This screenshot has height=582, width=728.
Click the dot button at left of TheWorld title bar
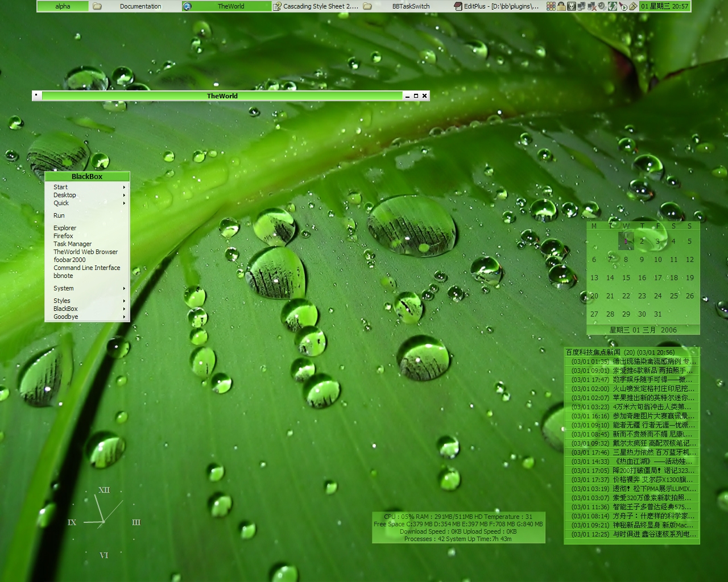36,95
